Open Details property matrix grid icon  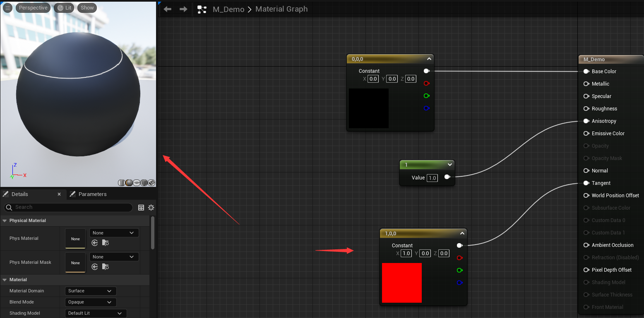(x=141, y=208)
